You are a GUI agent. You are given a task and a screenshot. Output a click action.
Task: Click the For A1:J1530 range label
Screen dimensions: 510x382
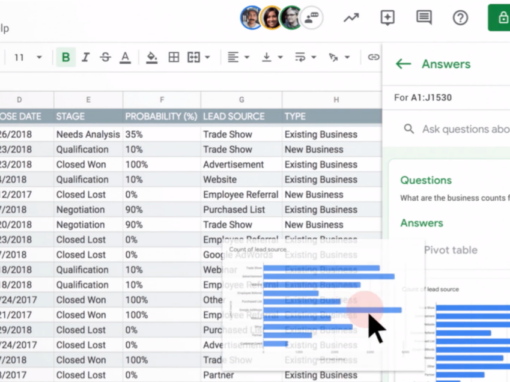pos(423,98)
